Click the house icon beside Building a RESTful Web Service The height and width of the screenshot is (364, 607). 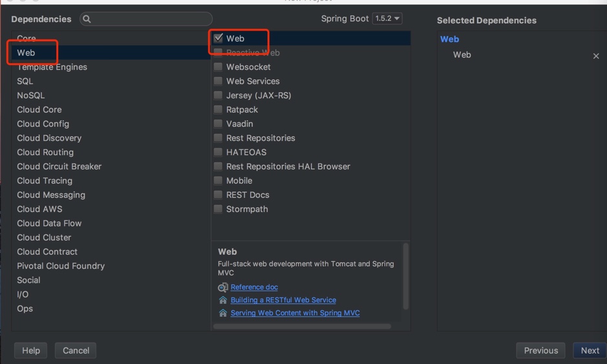pyautogui.click(x=223, y=300)
